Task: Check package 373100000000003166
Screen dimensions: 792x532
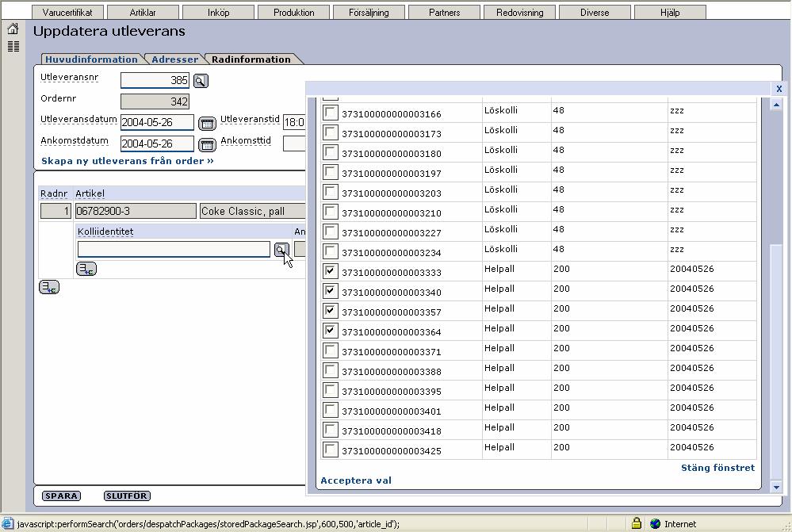Action: pos(331,112)
